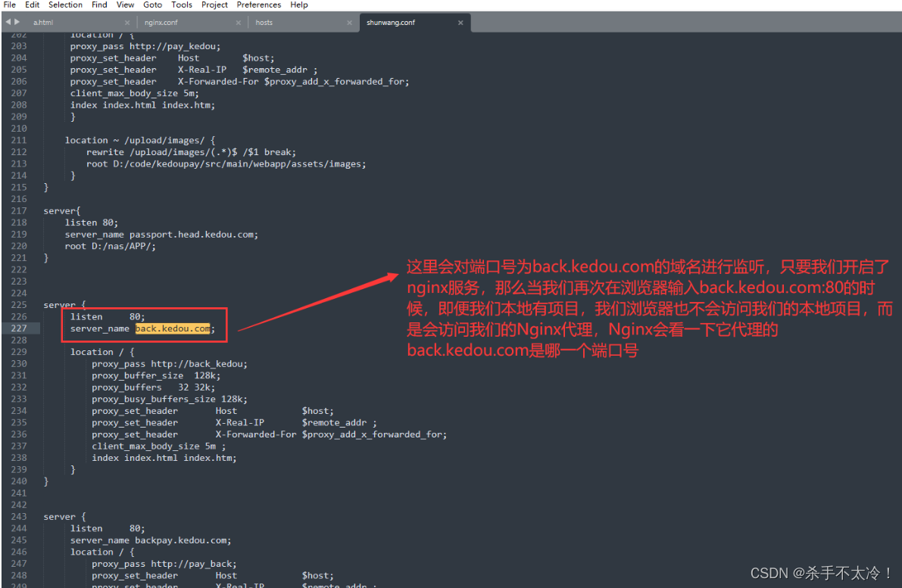Click 'rewrite /upload/images/(.*)$ /$1 break;' line

pyautogui.click(x=191, y=152)
